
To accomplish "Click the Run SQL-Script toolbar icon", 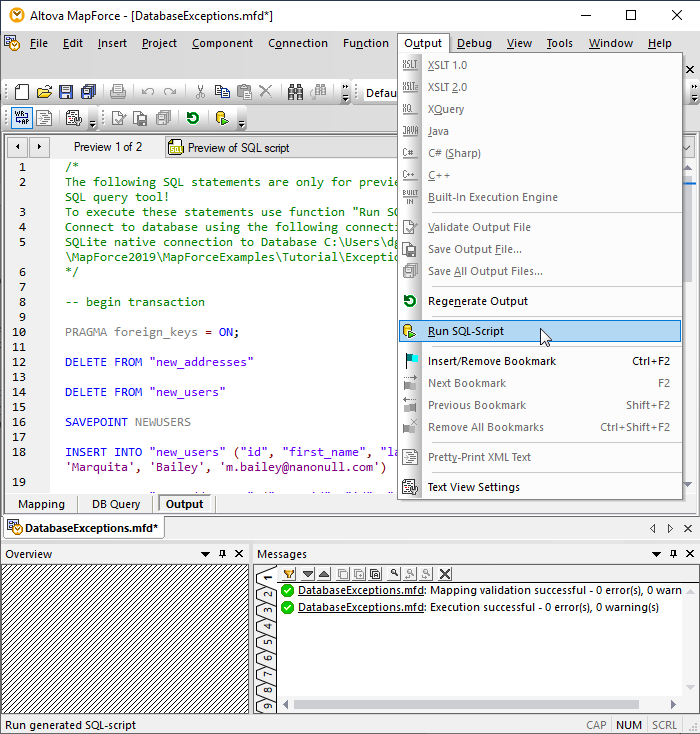I will point(221,119).
